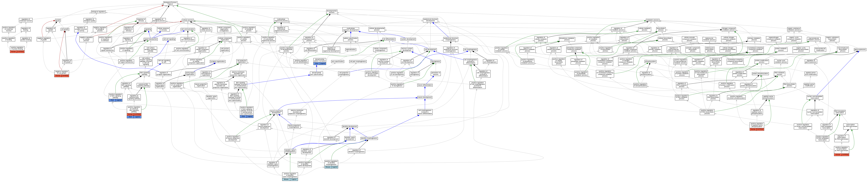
Task: Click the 'regulation of molecular function' node
Action: point(26,20)
